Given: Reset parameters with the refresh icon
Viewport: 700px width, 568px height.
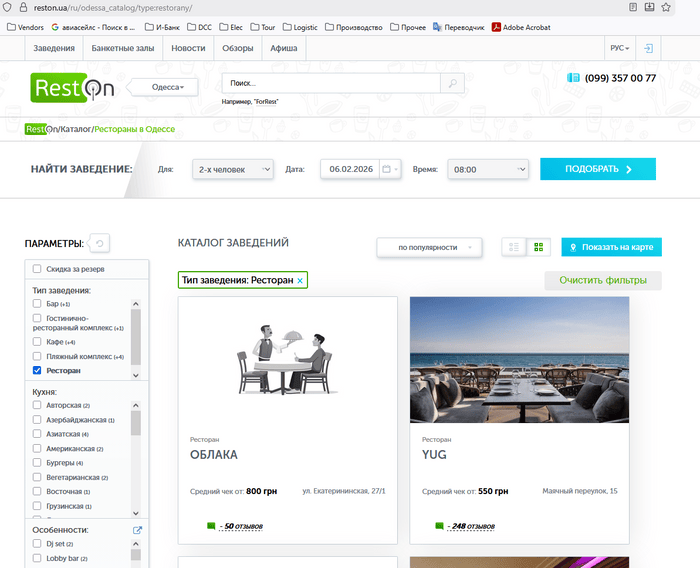Looking at the screenshot, I should [x=99, y=243].
